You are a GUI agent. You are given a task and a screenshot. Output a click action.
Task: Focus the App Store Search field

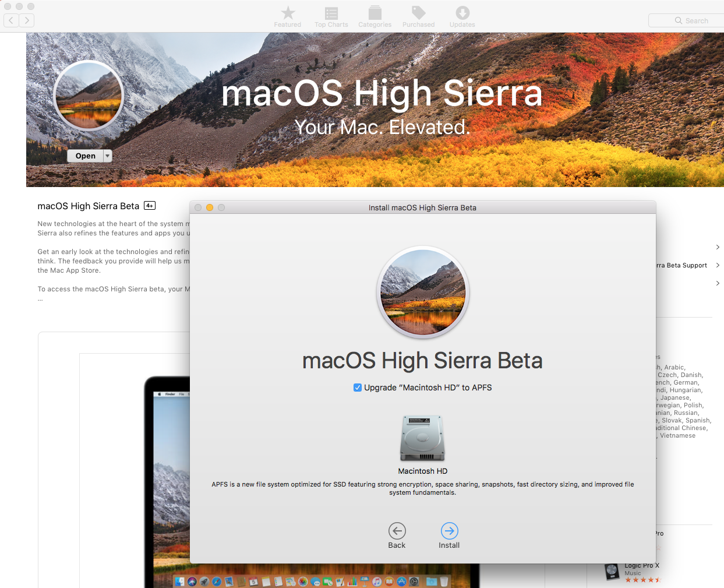point(686,20)
